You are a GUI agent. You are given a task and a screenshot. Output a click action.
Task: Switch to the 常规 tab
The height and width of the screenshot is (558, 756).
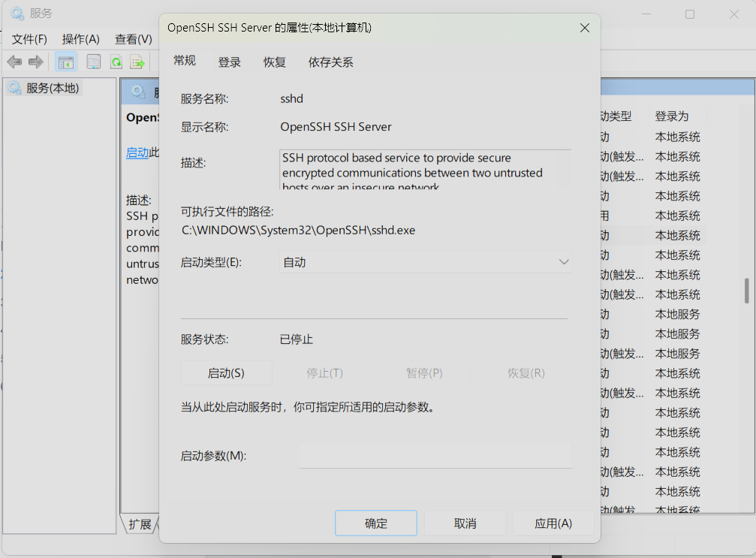[x=185, y=61]
